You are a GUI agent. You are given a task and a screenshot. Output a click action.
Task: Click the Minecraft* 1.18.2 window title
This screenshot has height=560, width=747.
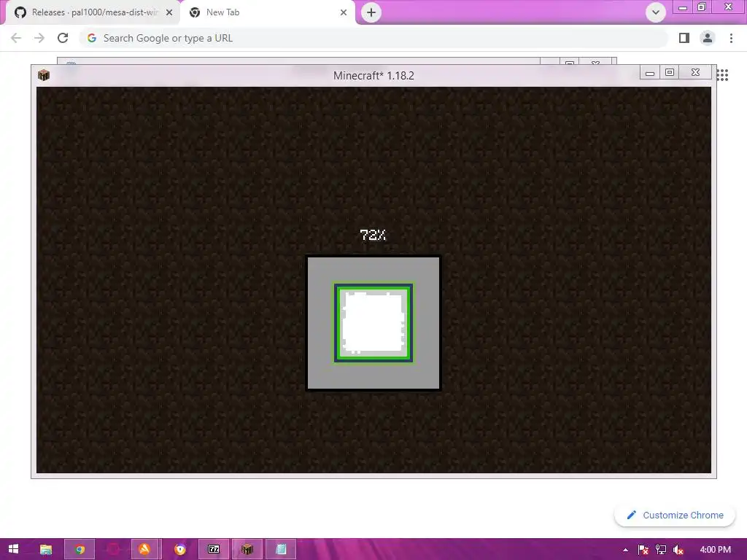[373, 76]
